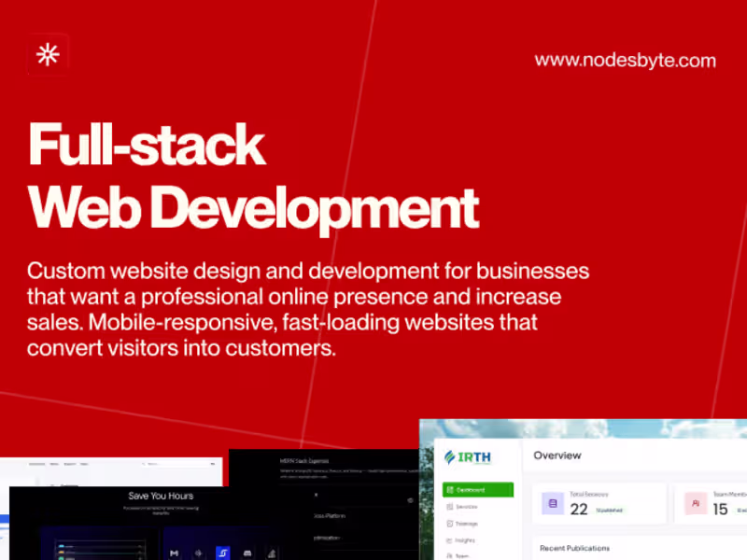This screenshot has width=747, height=560.
Task: Click the Published status badge on Total Services
Action: coord(607,509)
